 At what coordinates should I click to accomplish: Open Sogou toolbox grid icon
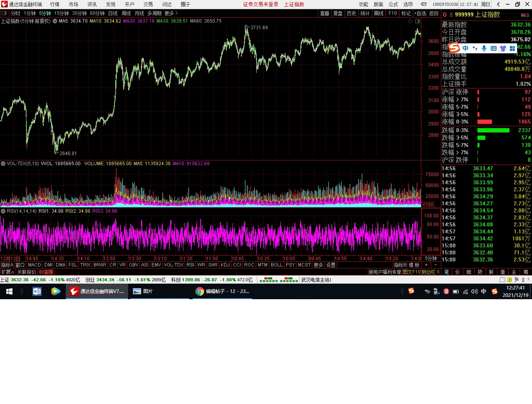tap(512, 48)
